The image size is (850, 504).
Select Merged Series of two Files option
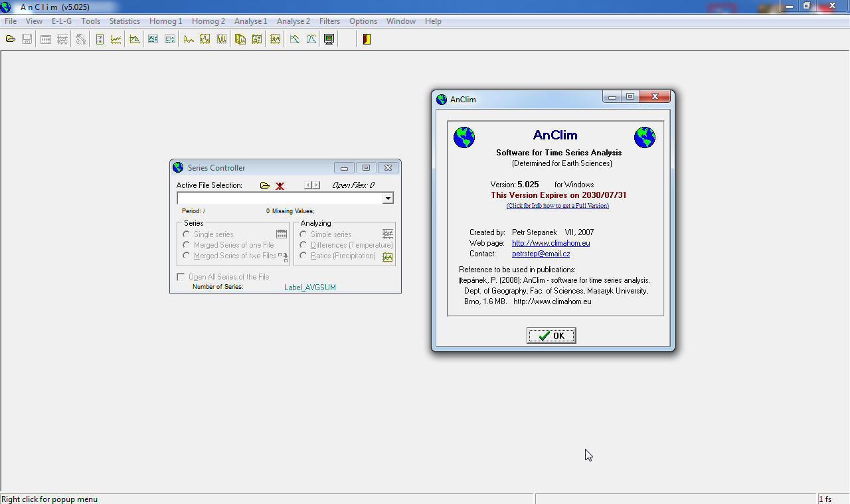[x=187, y=256]
